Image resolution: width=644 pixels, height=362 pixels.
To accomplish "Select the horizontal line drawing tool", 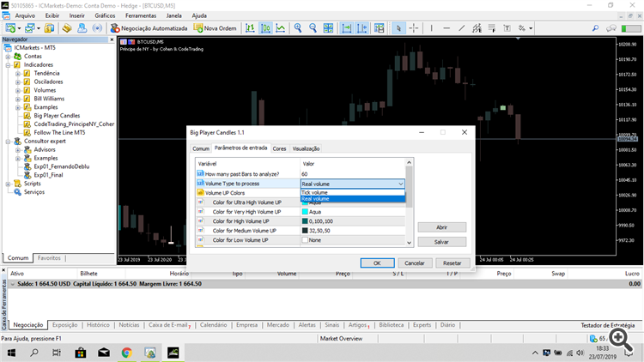I will 447,28.
